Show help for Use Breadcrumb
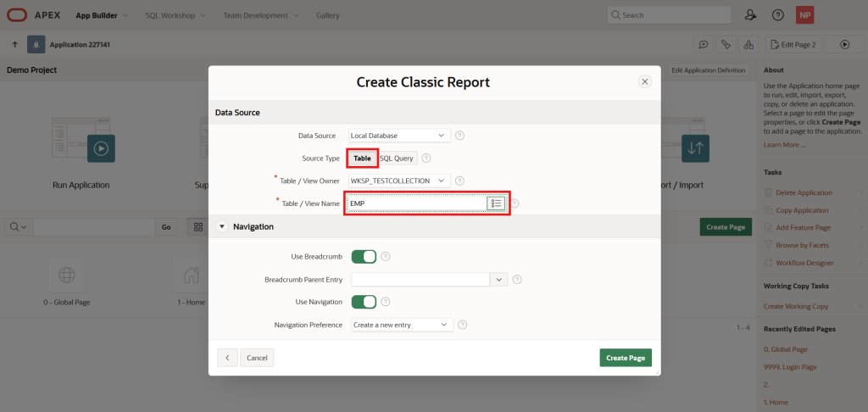The height and width of the screenshot is (412, 868). click(386, 256)
